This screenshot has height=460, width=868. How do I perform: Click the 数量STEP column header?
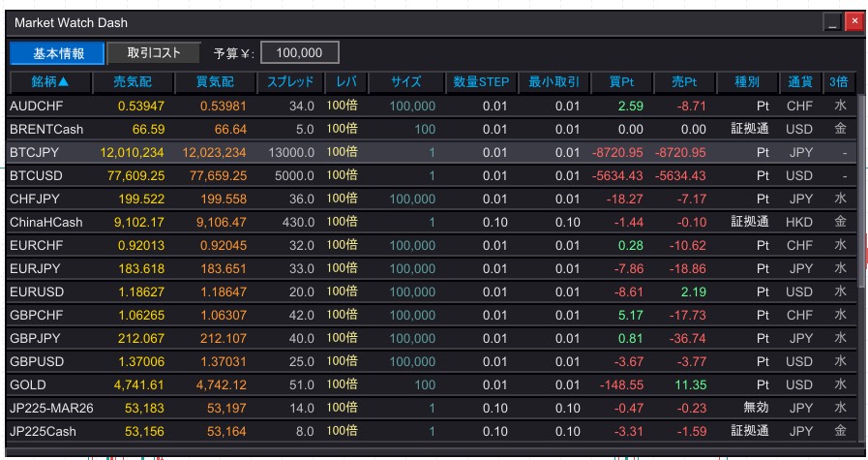(481, 82)
